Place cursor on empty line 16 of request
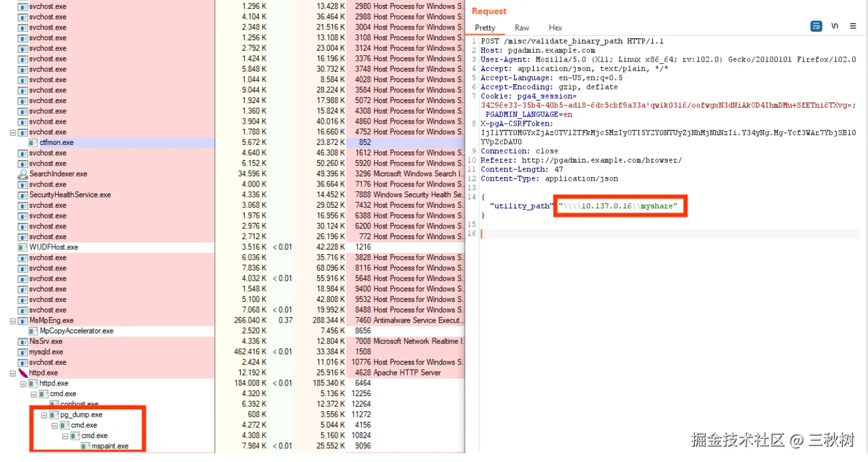 click(670, 234)
